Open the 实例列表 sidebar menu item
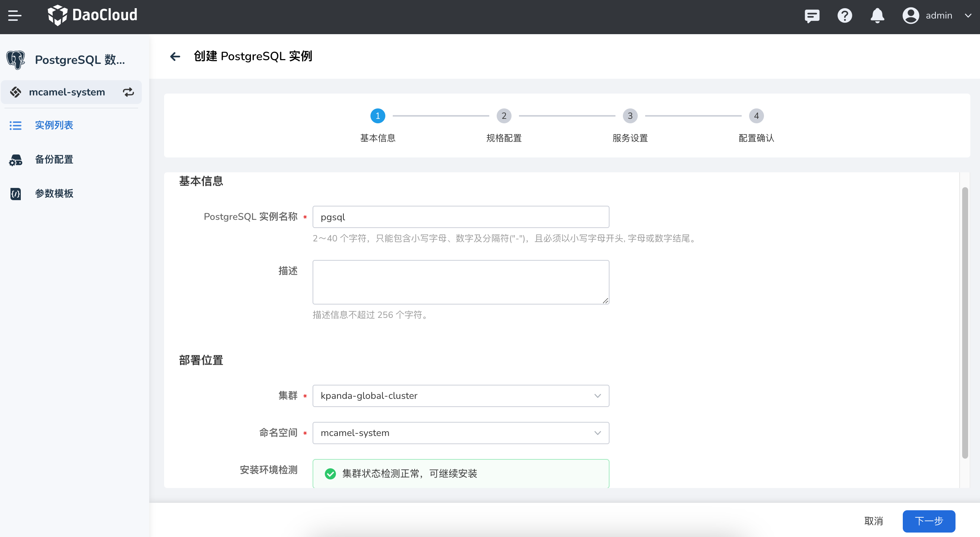 (x=54, y=125)
